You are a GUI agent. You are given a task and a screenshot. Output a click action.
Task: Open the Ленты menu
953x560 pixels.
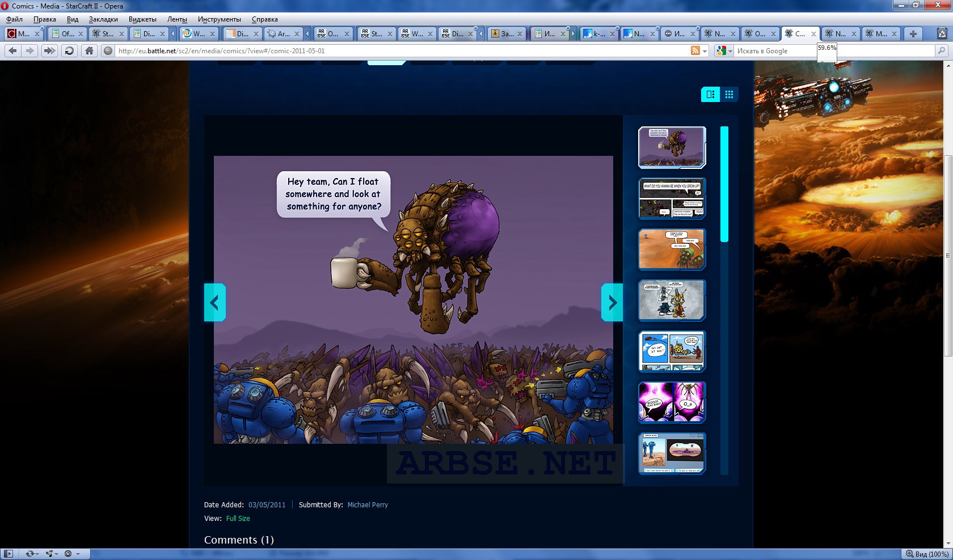coord(177,19)
